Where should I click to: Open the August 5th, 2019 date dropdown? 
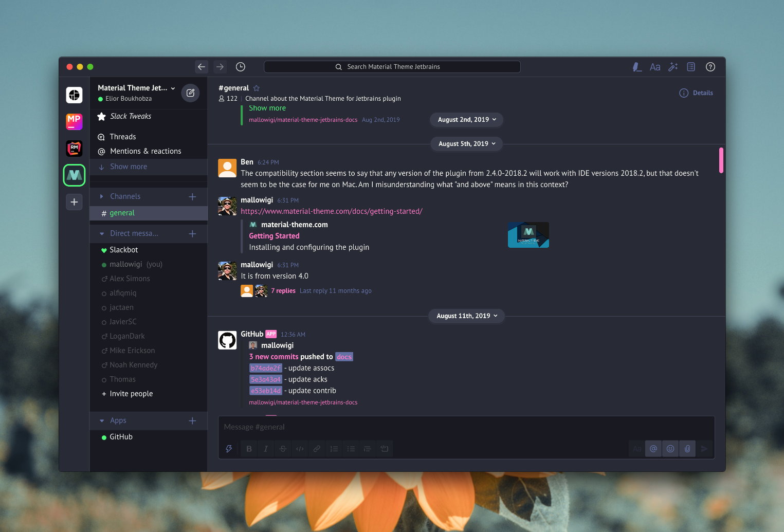(x=467, y=144)
